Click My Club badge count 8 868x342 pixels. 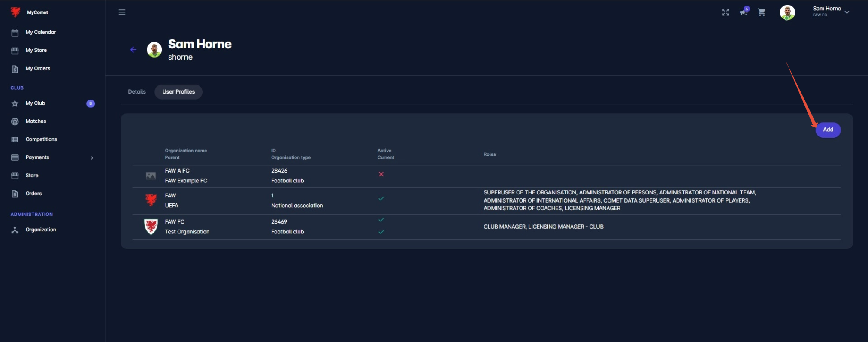pyautogui.click(x=91, y=103)
